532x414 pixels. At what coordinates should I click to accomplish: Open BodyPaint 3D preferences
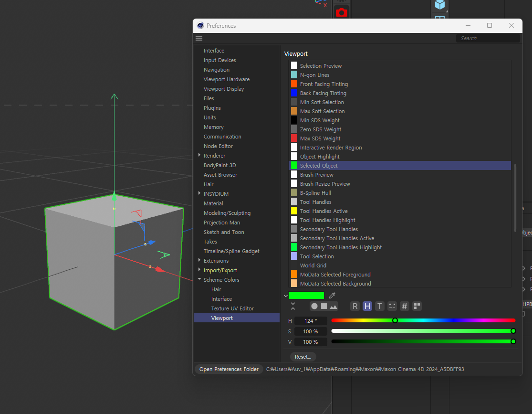click(x=219, y=165)
